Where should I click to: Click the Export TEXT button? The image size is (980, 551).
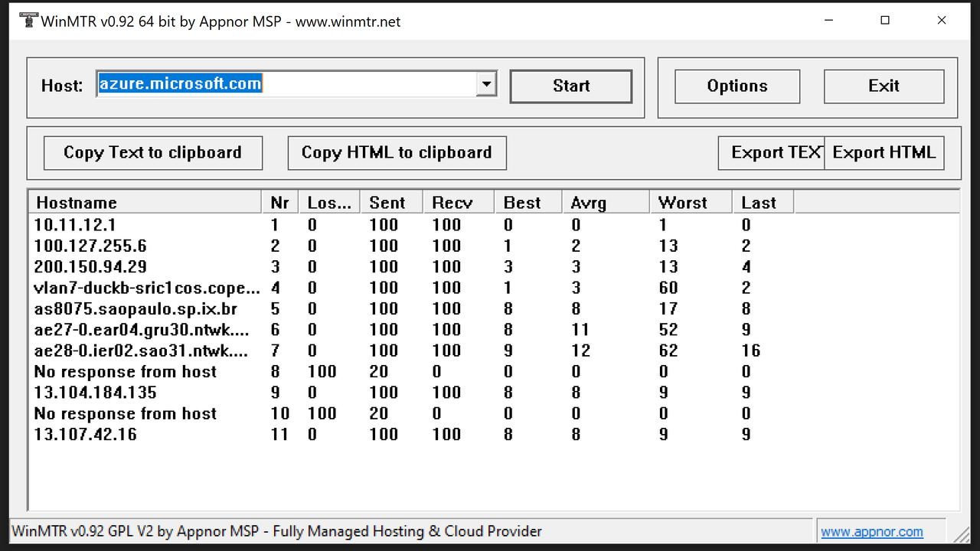click(x=771, y=152)
